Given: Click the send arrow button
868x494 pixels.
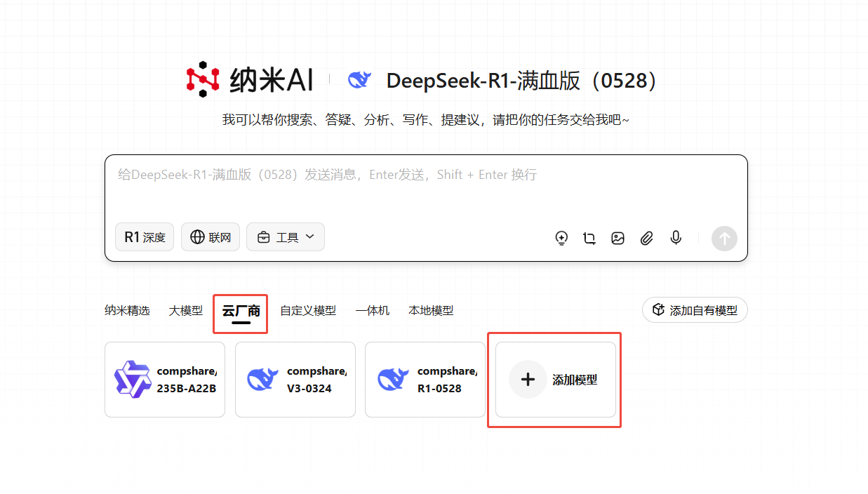Looking at the screenshot, I should tap(724, 239).
